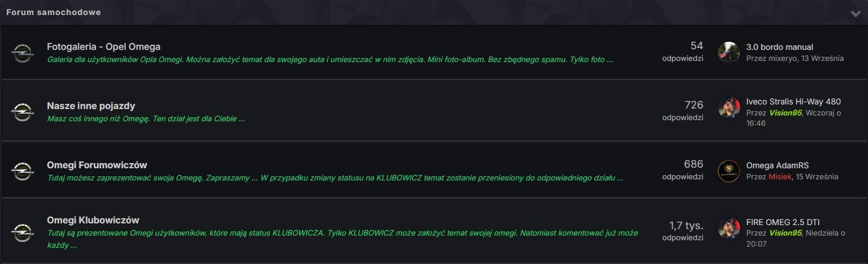This screenshot has width=868, height=264.
Task: Open topic Iveco Stralis Hi-Way 480
Action: (793, 102)
